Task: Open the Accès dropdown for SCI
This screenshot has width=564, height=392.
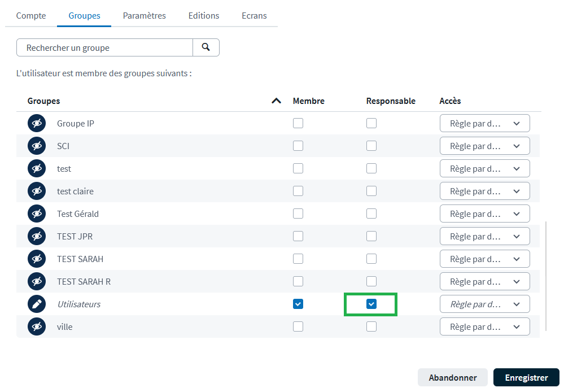Action: point(484,146)
